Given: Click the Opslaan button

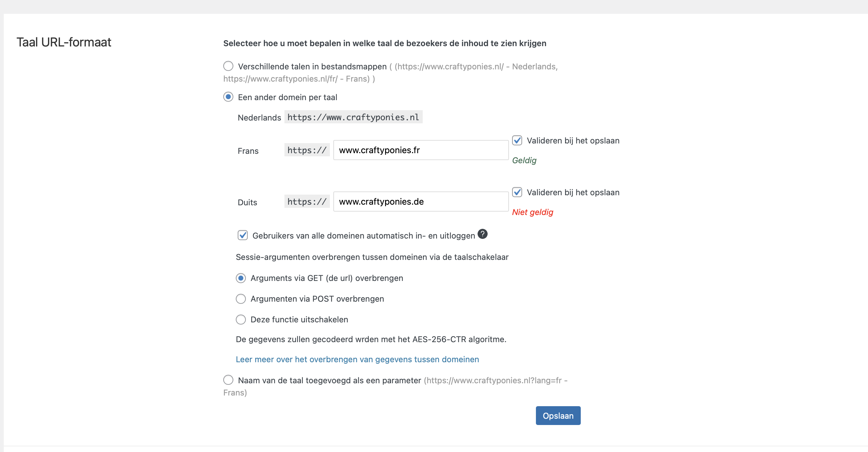Looking at the screenshot, I should tap(558, 416).
